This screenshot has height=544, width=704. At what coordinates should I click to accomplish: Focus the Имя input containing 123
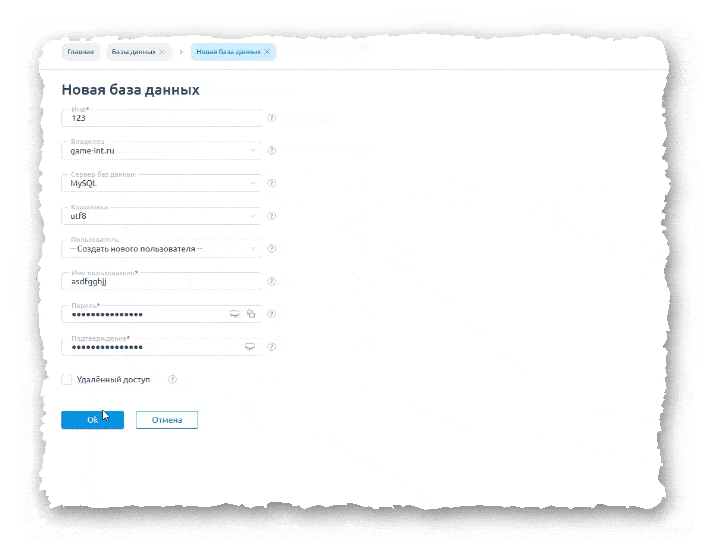[161, 118]
